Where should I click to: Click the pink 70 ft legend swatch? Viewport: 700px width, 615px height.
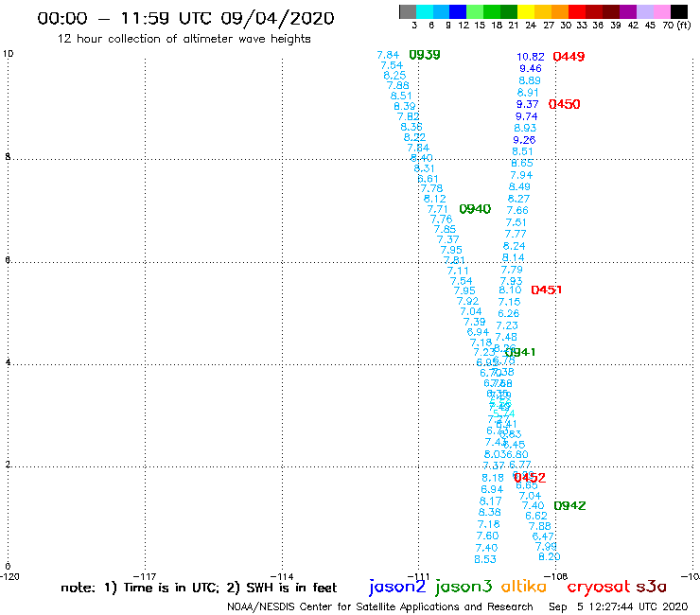coord(661,11)
